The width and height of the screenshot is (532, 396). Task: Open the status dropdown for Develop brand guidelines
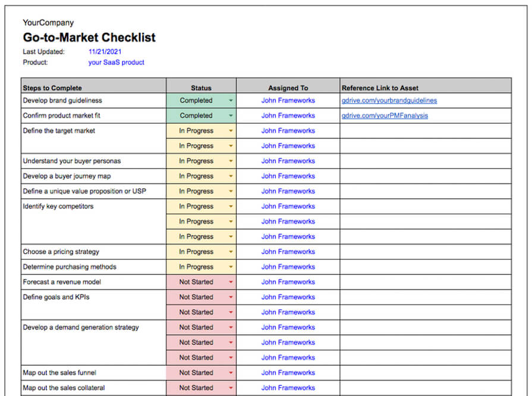pyautogui.click(x=231, y=100)
